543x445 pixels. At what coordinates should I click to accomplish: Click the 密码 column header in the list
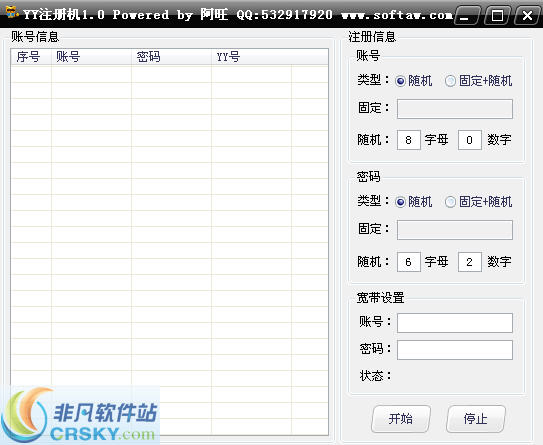pyautogui.click(x=171, y=57)
